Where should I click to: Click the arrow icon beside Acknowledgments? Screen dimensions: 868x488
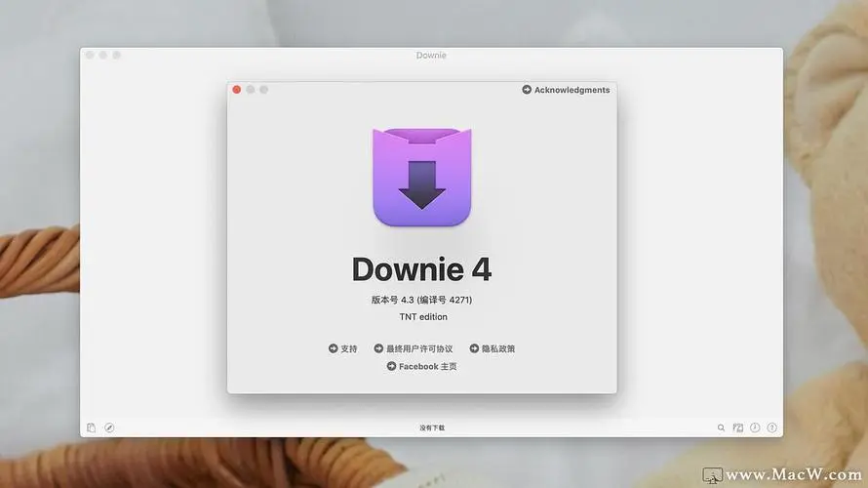527,90
